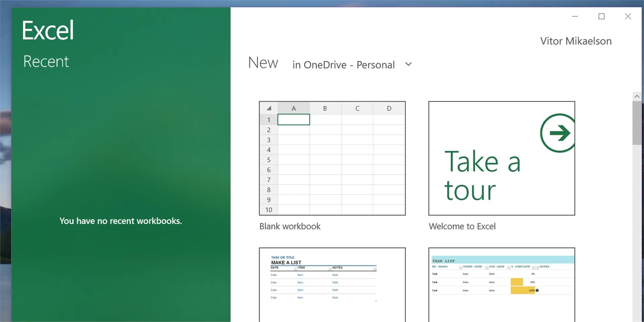Viewport: 644px width, 322px height.
Task: Click the green arrow circle on Welcome to Excel
Action: point(558,132)
